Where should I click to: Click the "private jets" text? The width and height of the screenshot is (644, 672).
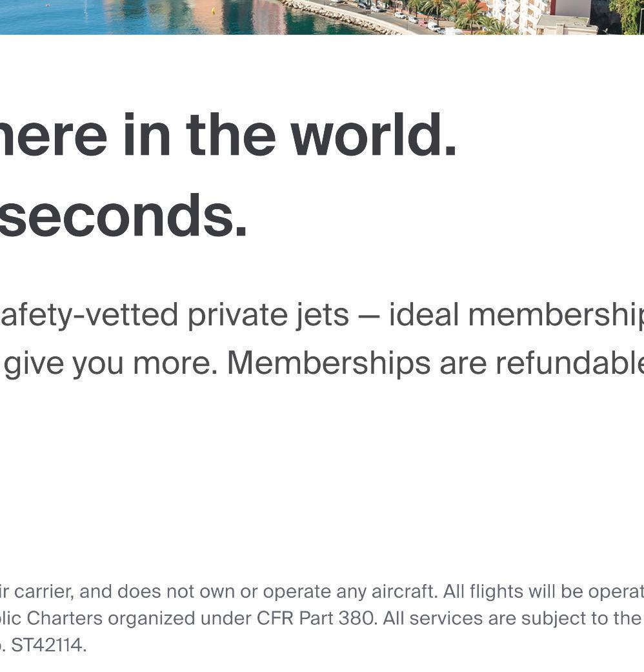pyautogui.click(x=268, y=315)
